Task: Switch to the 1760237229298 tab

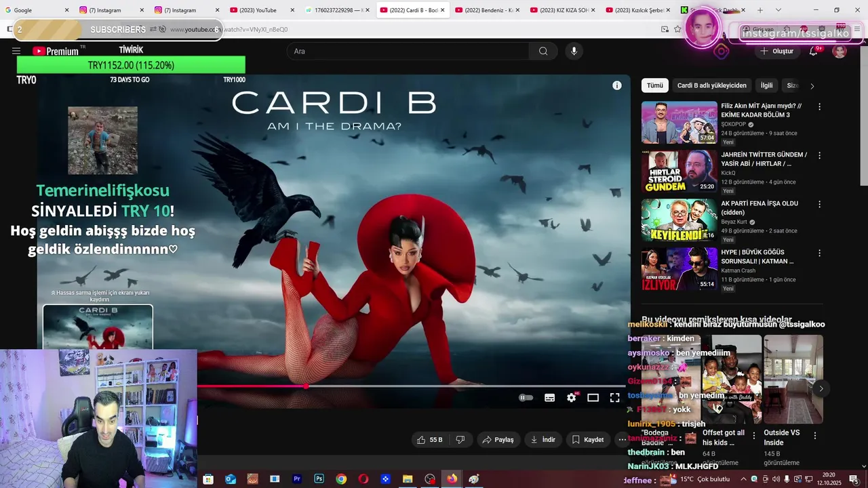Action: (x=338, y=10)
